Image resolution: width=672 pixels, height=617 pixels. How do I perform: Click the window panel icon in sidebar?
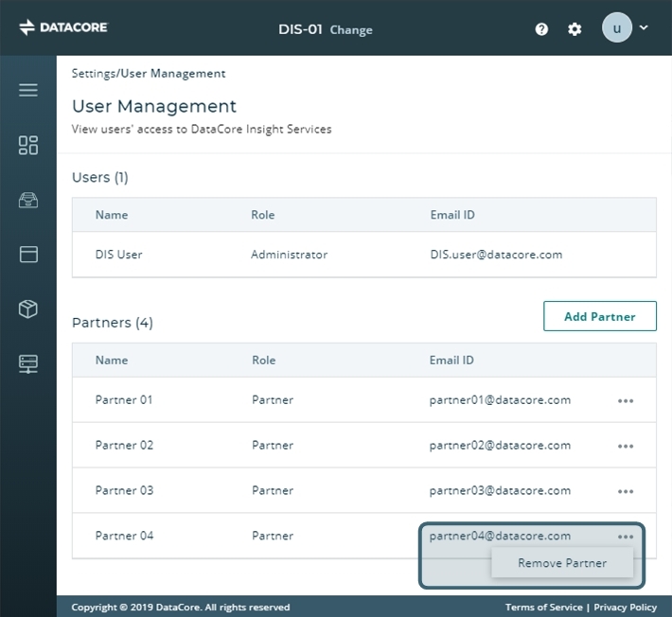point(28,254)
